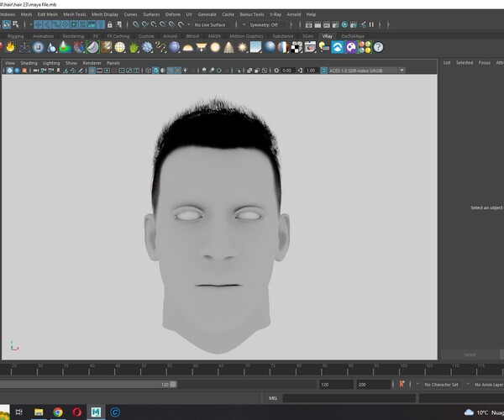The image size is (504, 420).
Task: Open the Mesh Tools menu
Action: click(75, 14)
